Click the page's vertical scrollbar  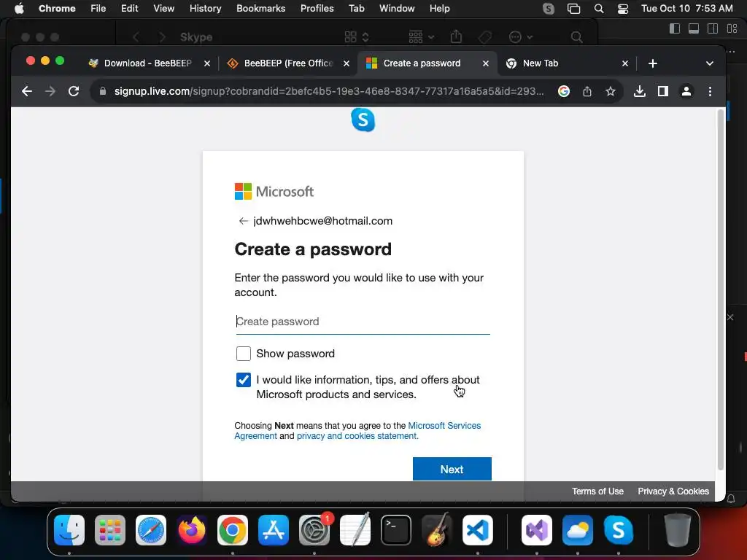point(720,290)
